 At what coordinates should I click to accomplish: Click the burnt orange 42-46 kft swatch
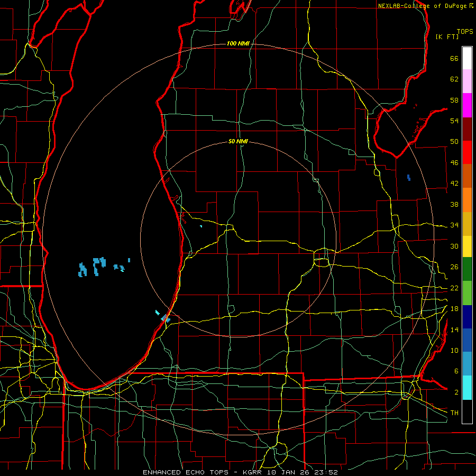(x=467, y=176)
